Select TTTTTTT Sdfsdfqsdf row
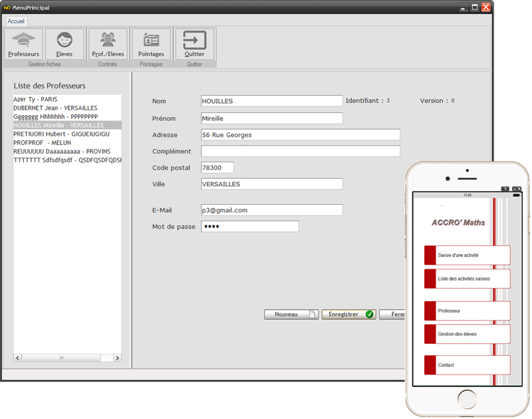532x419 pixels. [x=67, y=160]
